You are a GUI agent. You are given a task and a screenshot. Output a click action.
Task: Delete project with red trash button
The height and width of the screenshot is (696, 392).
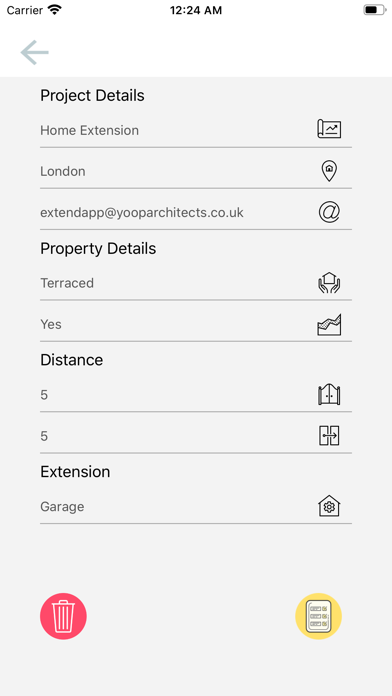pyautogui.click(x=63, y=616)
